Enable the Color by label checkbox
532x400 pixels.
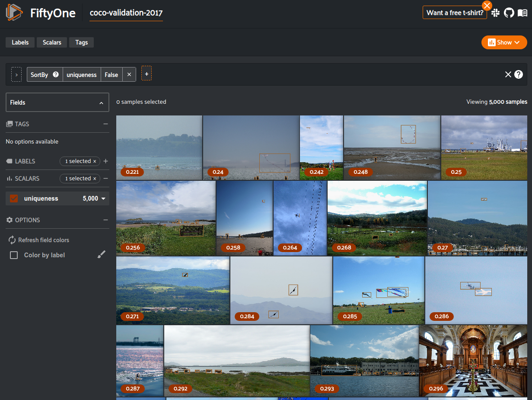click(14, 255)
